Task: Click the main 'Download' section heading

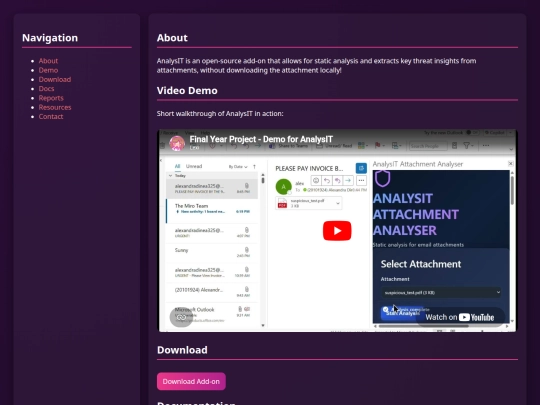Action: (x=182, y=350)
